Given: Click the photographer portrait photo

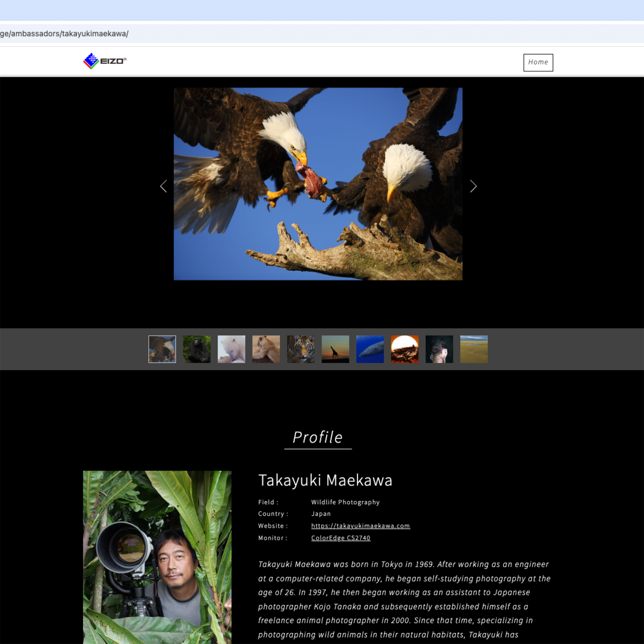Looking at the screenshot, I should click(x=157, y=557).
